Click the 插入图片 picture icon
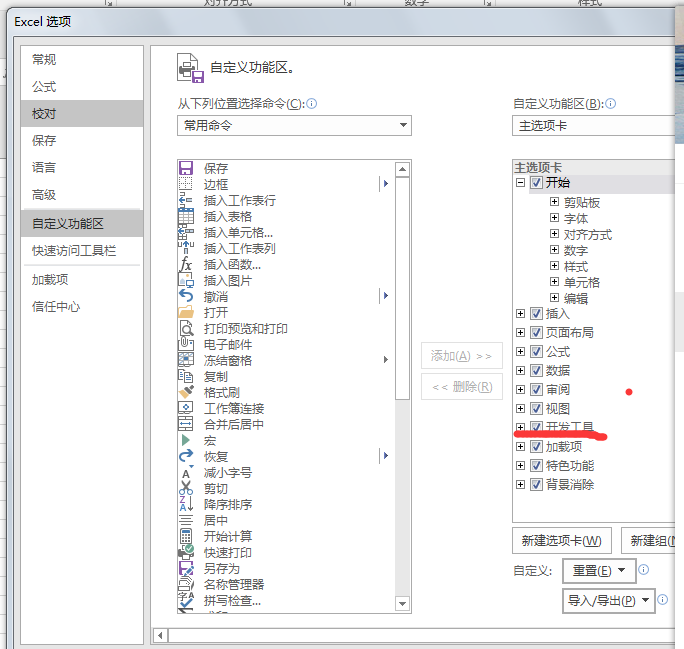 (x=186, y=280)
